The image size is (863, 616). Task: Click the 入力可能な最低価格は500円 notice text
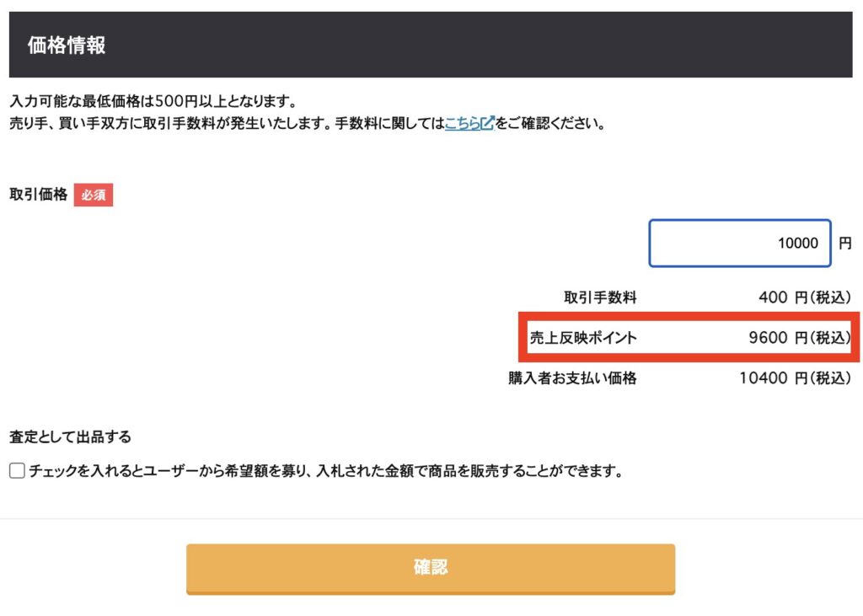pyautogui.click(x=153, y=101)
